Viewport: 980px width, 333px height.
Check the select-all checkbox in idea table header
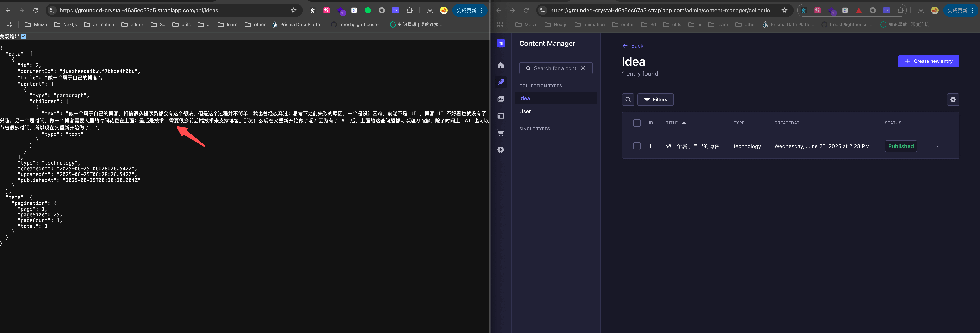[637, 123]
